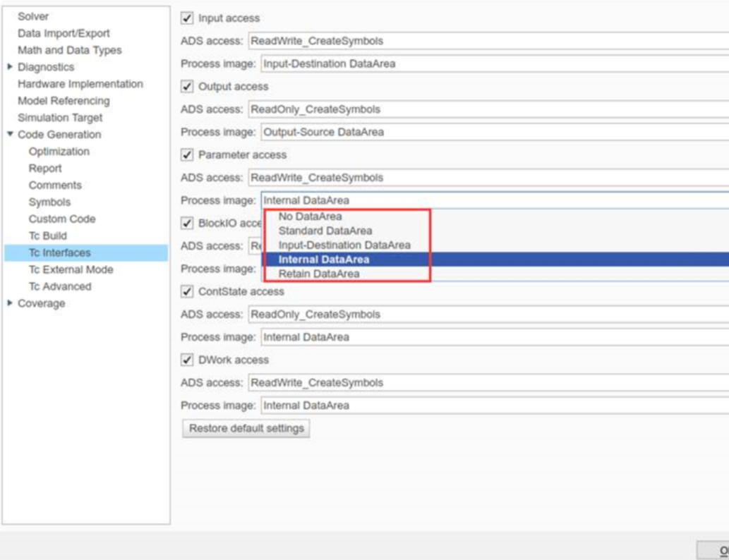The image size is (729, 560).
Task: Select Hardware Implementation in sidebar
Action: point(80,84)
